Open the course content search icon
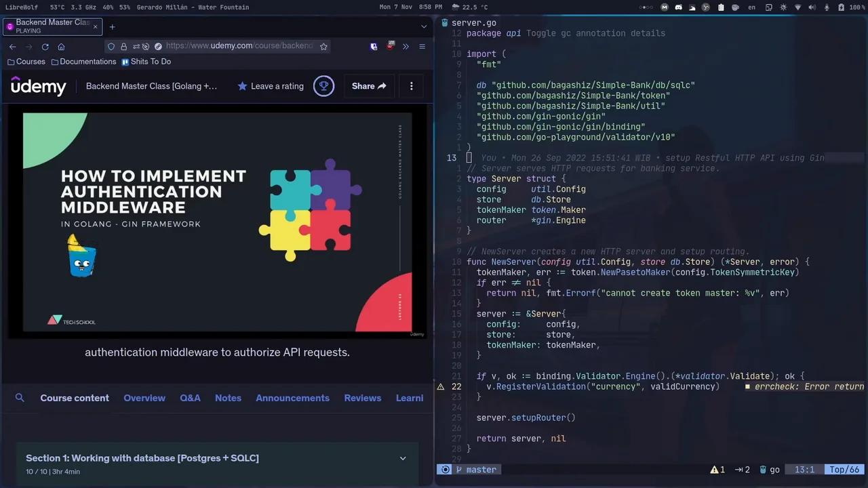Screen dimensions: 868x488 point(20,398)
